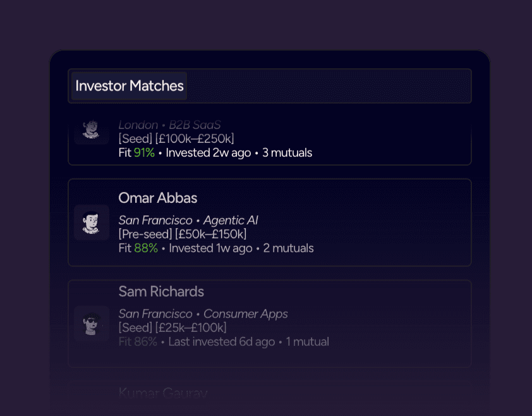The width and height of the screenshot is (532, 416).
Task: Select the Investor Matches header field
Action: pyautogui.click(x=128, y=86)
